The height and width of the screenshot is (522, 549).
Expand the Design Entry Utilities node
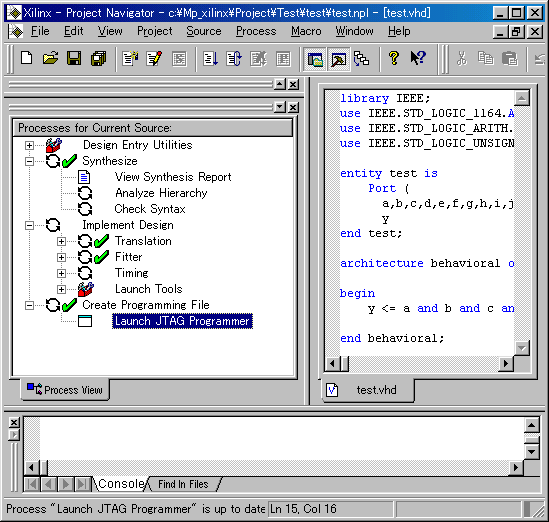[x=29, y=145]
